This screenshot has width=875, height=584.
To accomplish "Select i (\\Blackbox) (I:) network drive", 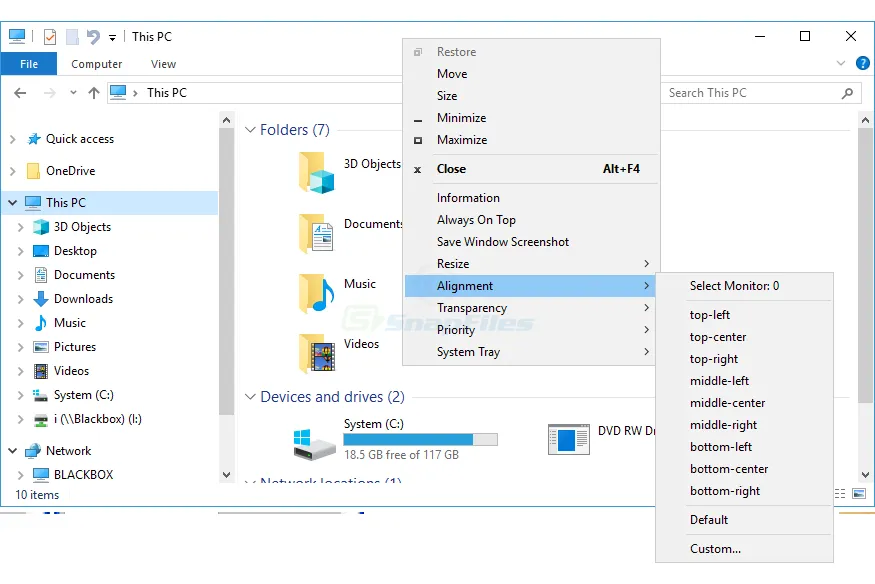I will coord(98,419).
